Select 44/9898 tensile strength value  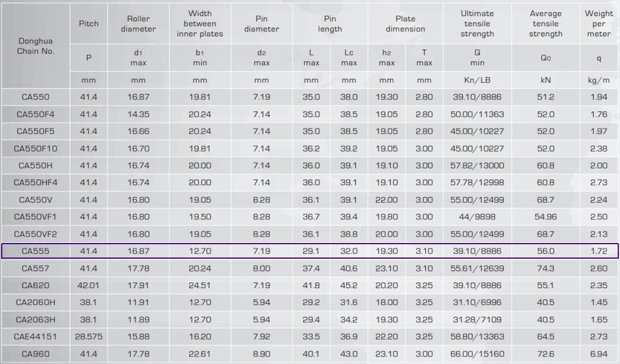click(x=477, y=217)
